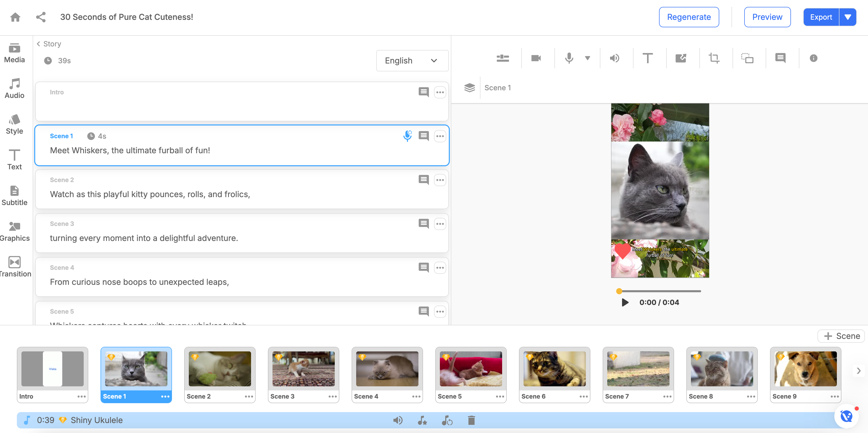The width and height of the screenshot is (868, 433).
Task: Toggle the toolbar speaker volume icon
Action: click(614, 58)
